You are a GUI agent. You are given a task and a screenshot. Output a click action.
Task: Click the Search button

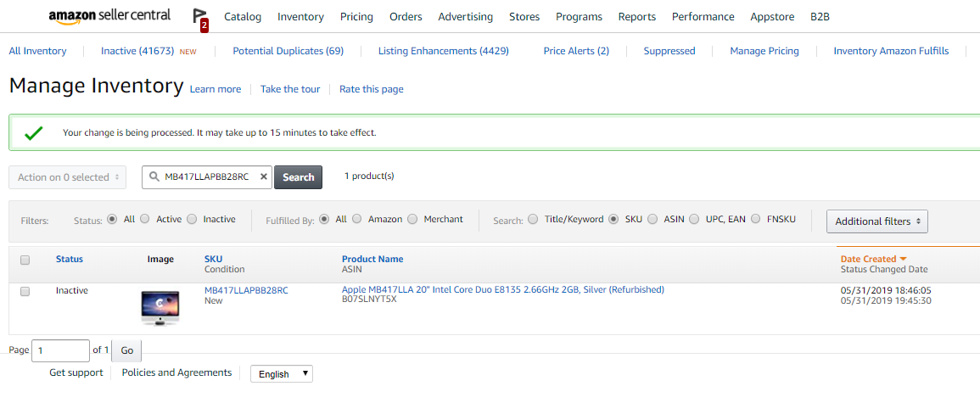pos(298,176)
